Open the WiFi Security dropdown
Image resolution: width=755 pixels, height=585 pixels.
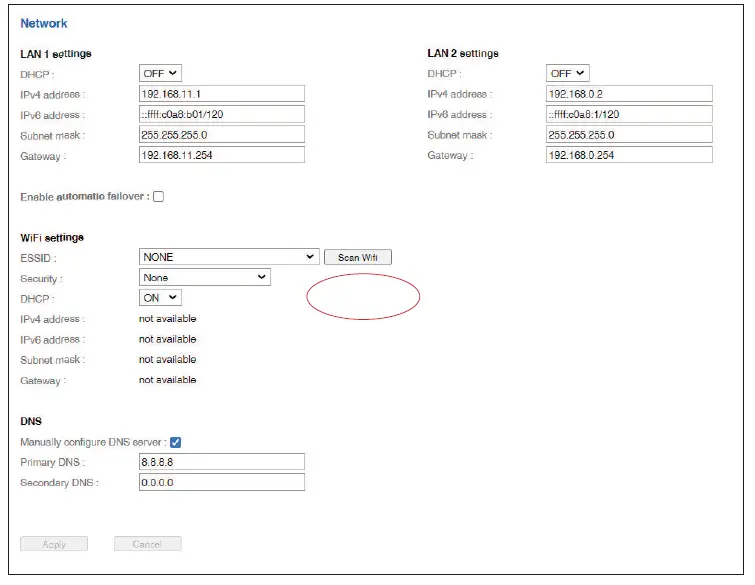(x=205, y=277)
